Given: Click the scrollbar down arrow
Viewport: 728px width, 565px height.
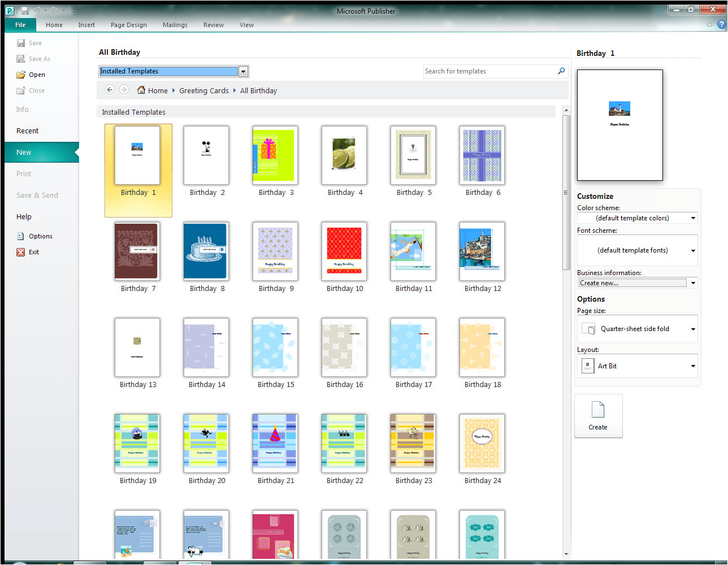Looking at the screenshot, I should pyautogui.click(x=566, y=555).
